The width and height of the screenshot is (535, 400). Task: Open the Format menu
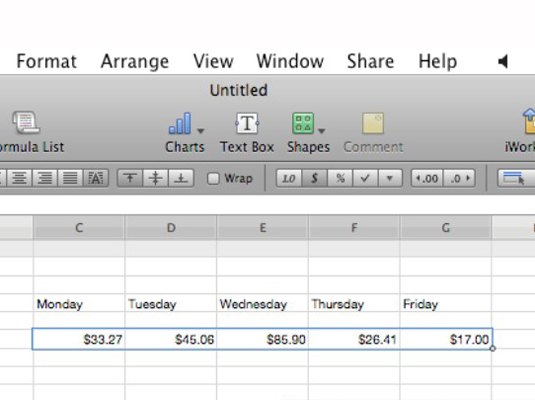pyautogui.click(x=47, y=61)
